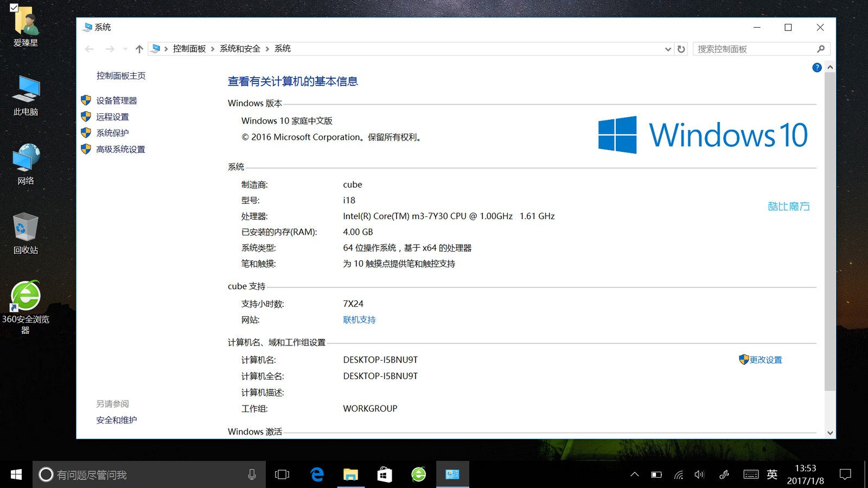Open Device Manager link in sidebar
This screenshot has height=488, width=868.
click(117, 100)
